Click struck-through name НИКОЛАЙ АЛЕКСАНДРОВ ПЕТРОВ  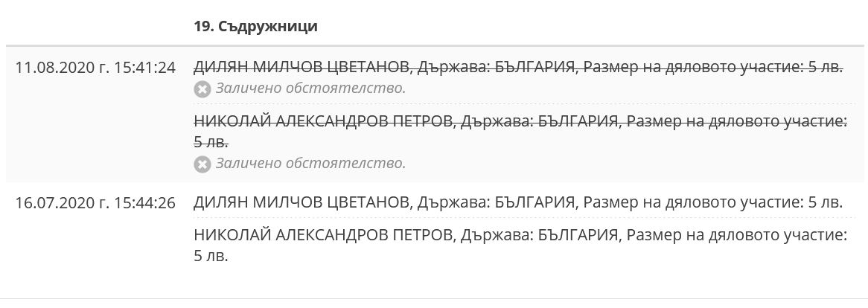coord(322,121)
